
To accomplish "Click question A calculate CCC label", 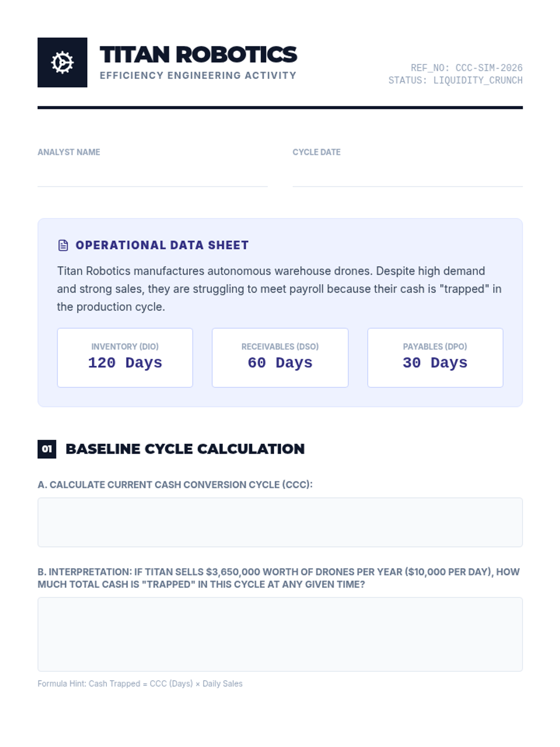I will [175, 485].
